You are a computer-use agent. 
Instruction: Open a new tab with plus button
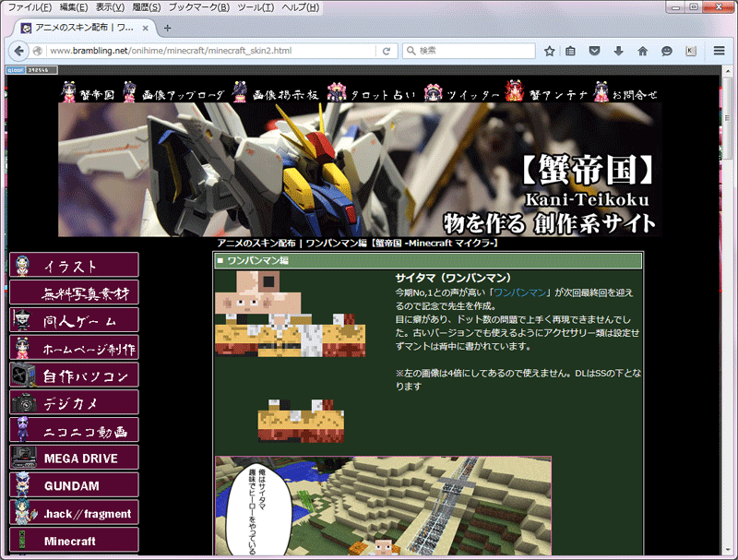click(167, 29)
